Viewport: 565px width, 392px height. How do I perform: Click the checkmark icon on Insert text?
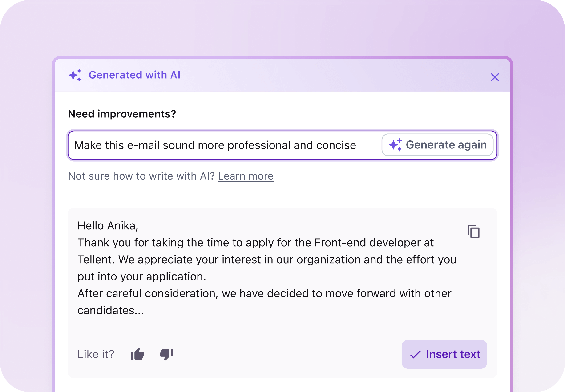(x=415, y=354)
